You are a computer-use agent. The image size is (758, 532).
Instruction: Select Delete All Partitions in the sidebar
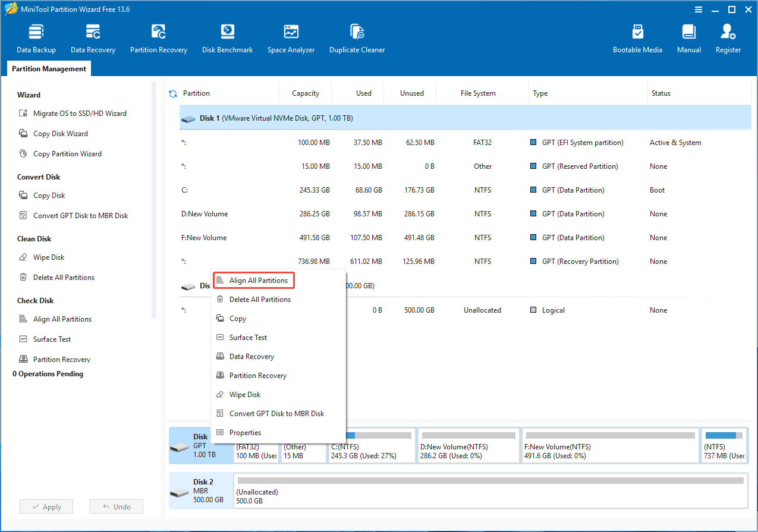click(56, 278)
